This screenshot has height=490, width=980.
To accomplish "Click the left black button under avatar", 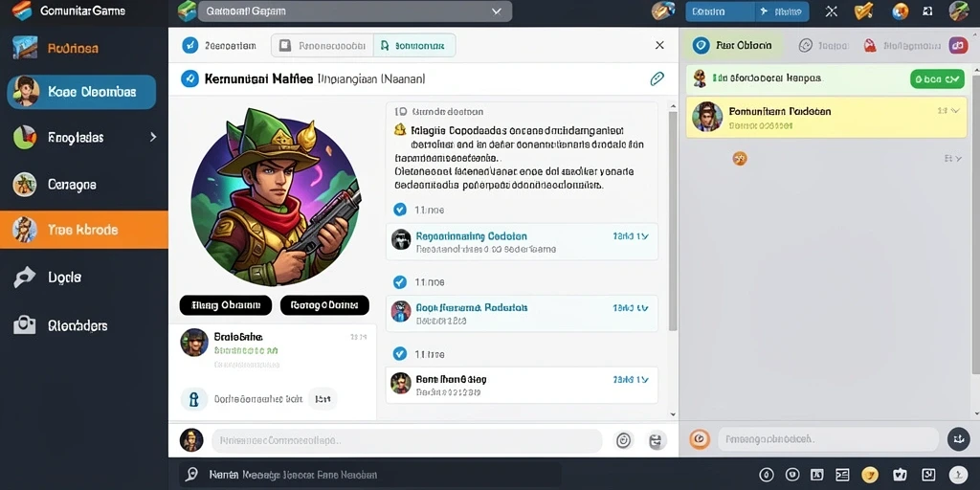I will pos(226,305).
